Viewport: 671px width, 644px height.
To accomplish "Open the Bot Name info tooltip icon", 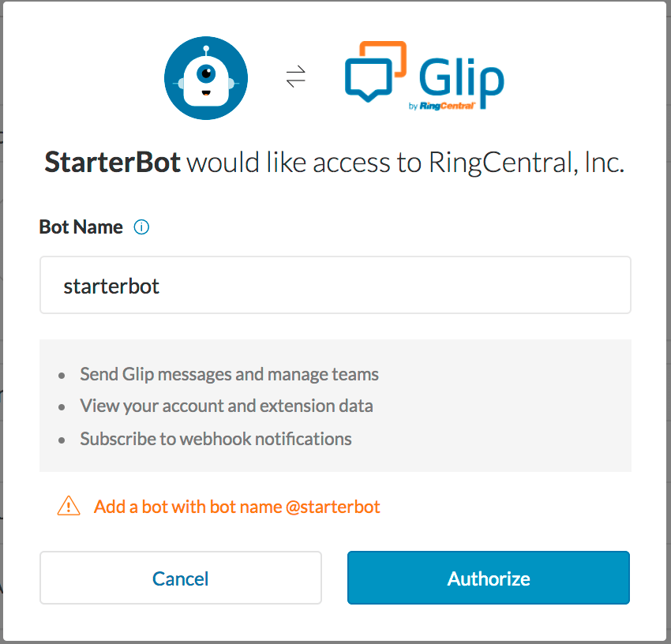I will 141,227.
